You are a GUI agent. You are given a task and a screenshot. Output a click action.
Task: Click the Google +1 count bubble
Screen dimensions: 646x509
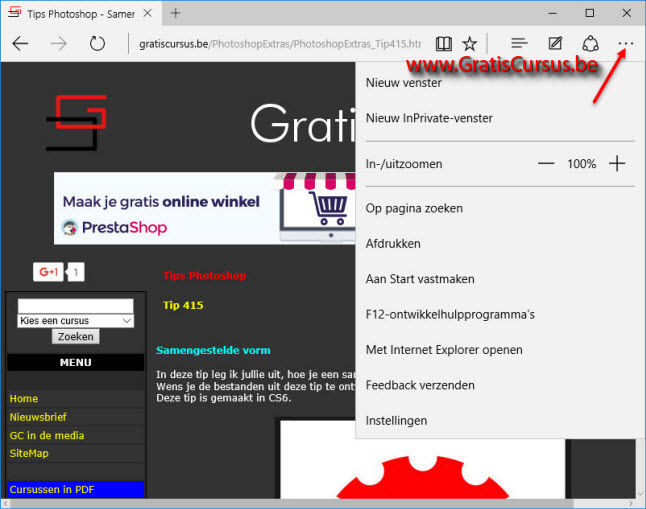click(x=76, y=272)
